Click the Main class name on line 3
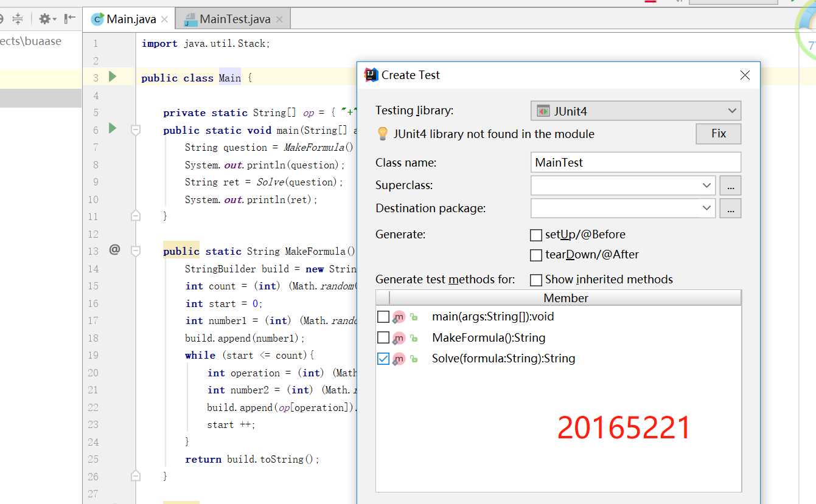This screenshot has width=816, height=504. tap(230, 78)
